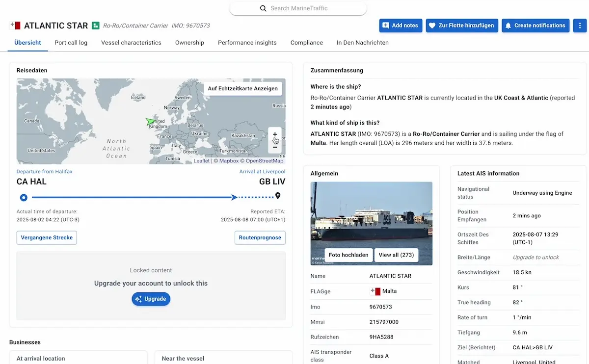Click the green vessel type icon

[x=96, y=26]
